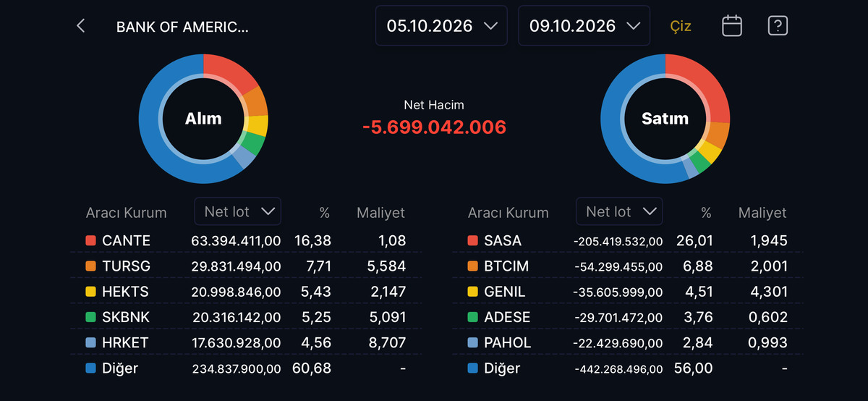Expand Net lot dropdown in Alım table

coord(238,211)
